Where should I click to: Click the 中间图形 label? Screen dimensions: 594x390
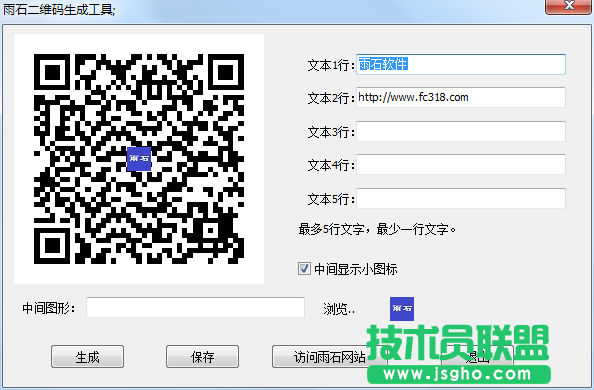click(48, 308)
